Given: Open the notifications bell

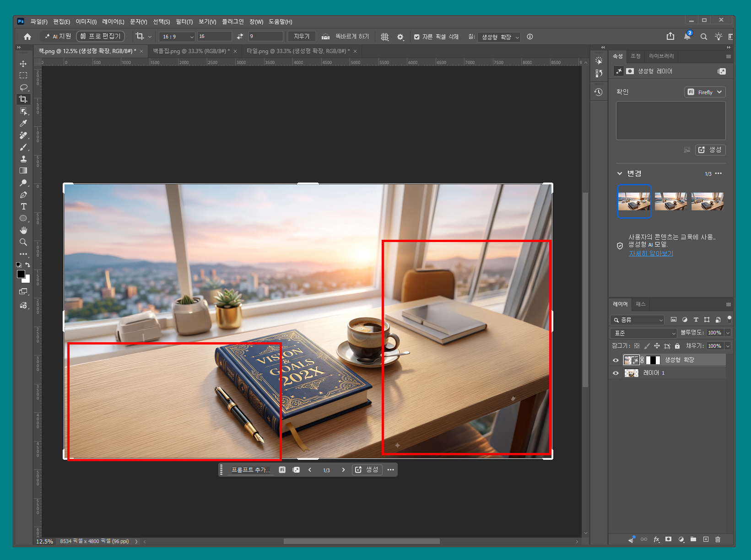Looking at the screenshot, I should tap(687, 37).
